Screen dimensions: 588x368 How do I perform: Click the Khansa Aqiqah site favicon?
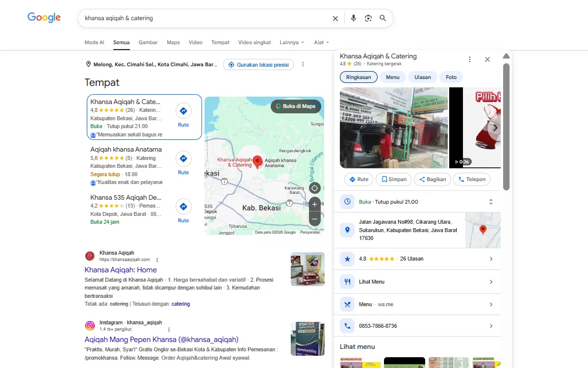click(90, 256)
